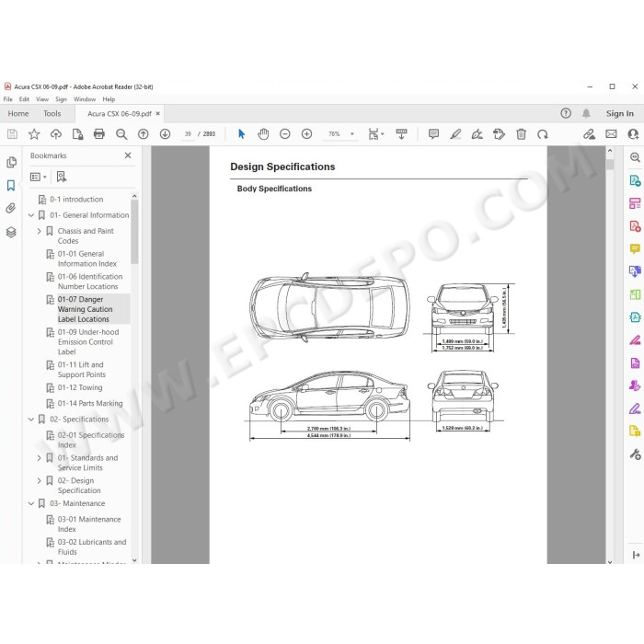Click the page number input field
Viewport: 644px width, 644px height.
tap(188, 134)
